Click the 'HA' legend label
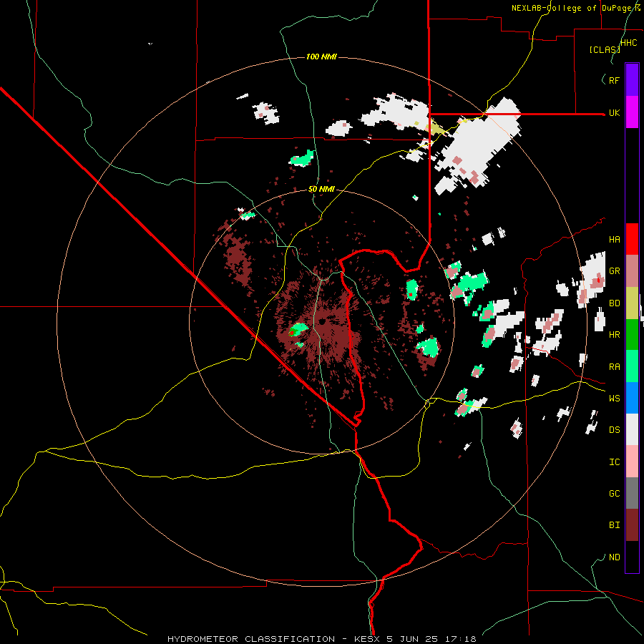Screen dimensions: 644x644 [614, 240]
